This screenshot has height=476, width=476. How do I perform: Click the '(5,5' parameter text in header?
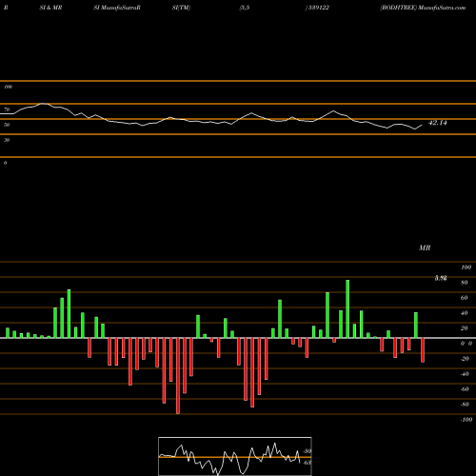tap(245, 8)
